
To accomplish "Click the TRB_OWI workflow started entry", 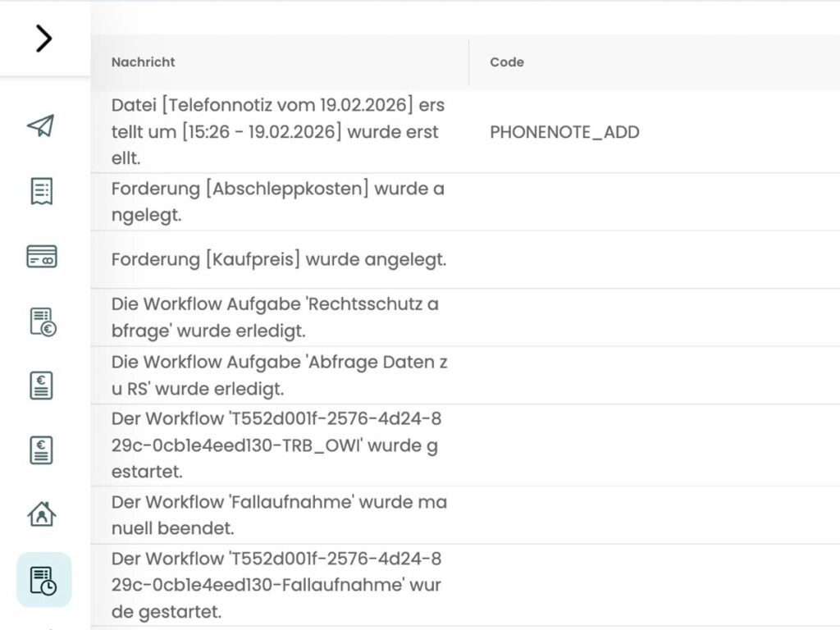I will [279, 444].
